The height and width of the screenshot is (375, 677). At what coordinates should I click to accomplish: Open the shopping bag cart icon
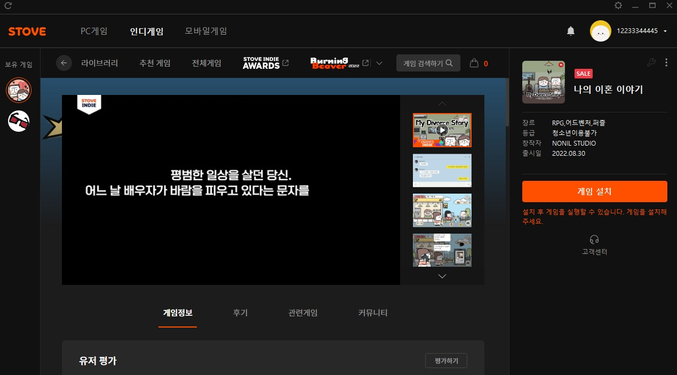click(x=474, y=63)
